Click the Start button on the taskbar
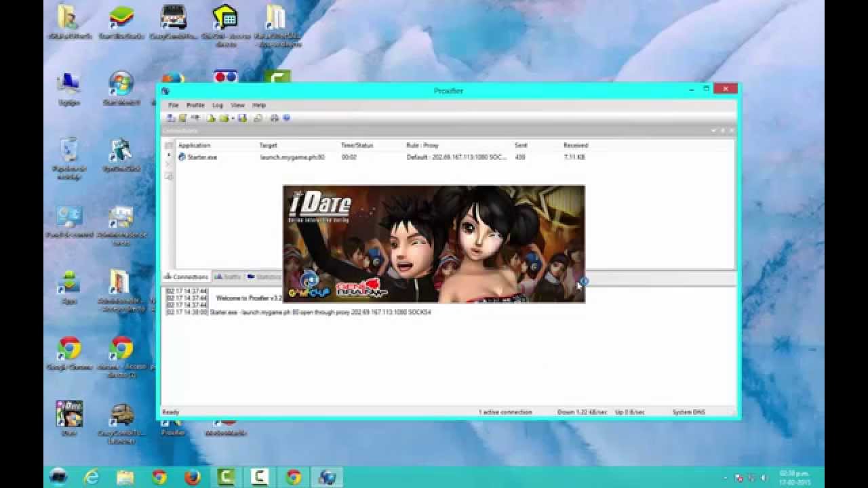This screenshot has height=488, width=868. pyautogui.click(x=58, y=477)
